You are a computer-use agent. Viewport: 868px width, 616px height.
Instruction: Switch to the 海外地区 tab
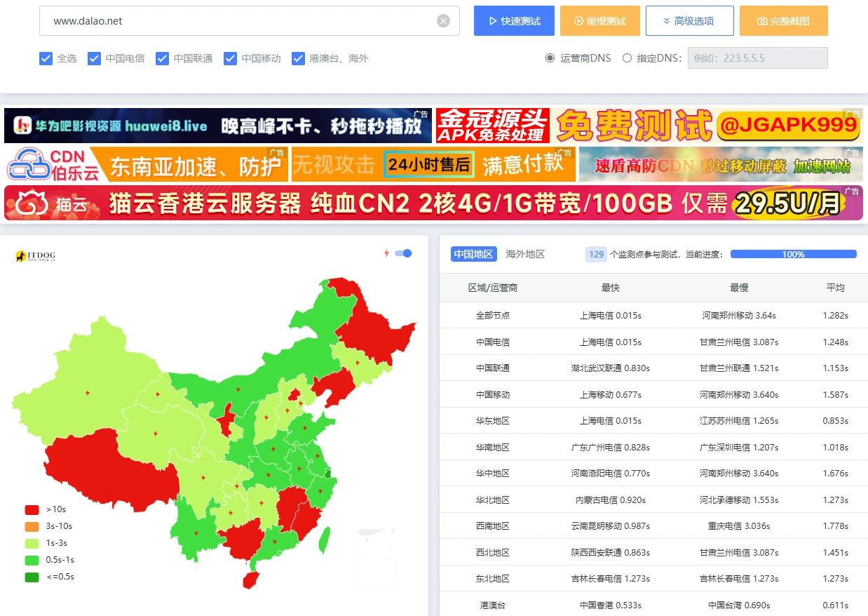(525, 254)
